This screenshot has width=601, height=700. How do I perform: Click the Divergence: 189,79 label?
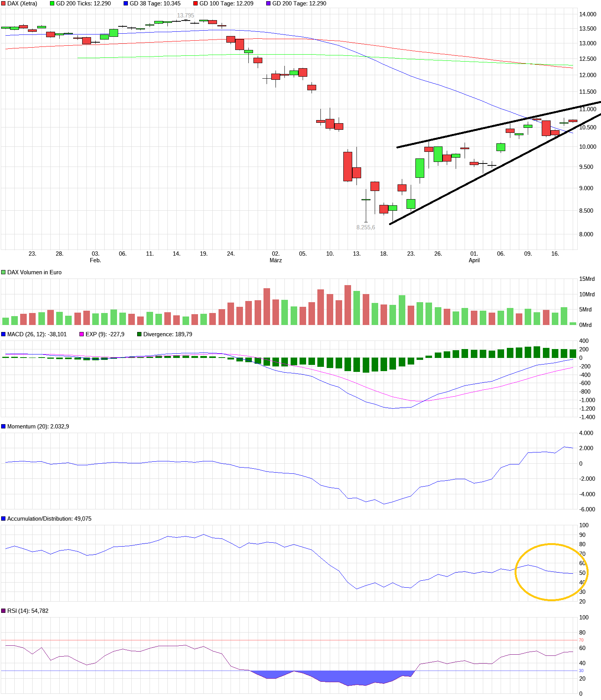[168, 334]
